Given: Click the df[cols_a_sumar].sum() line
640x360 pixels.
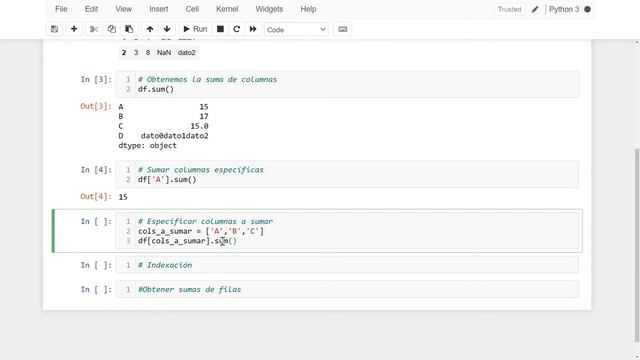Looking at the screenshot, I should pos(187,241).
